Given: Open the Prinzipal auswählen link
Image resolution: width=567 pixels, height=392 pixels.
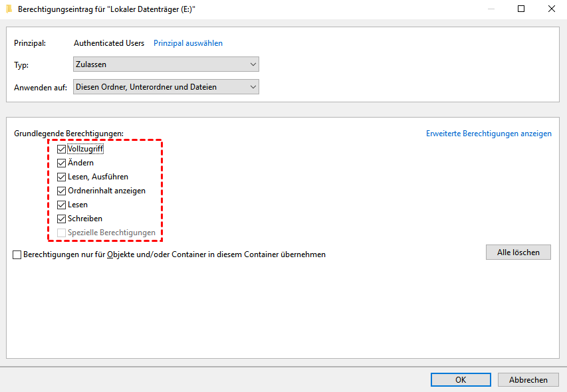Looking at the screenshot, I should 188,43.
